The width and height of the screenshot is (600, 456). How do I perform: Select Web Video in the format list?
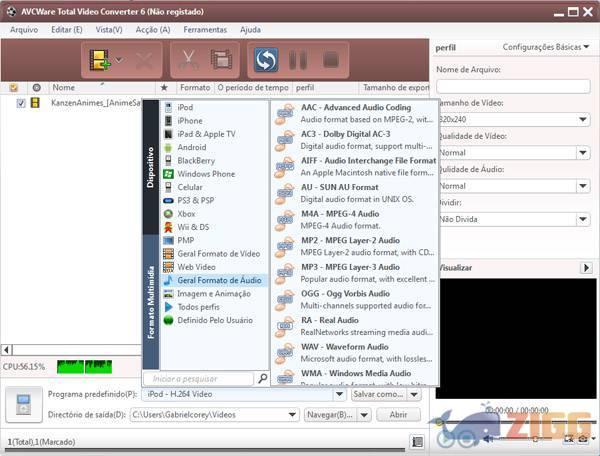[x=196, y=267]
